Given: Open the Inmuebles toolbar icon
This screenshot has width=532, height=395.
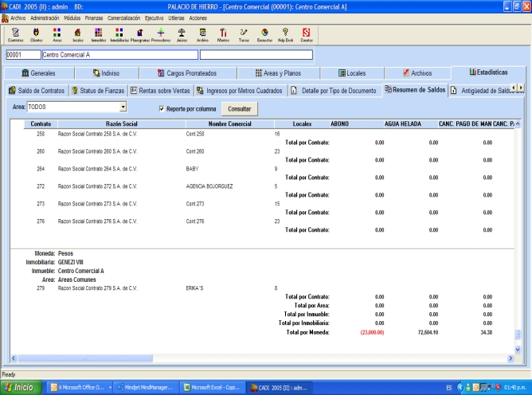Looking at the screenshot, I should (99, 34).
